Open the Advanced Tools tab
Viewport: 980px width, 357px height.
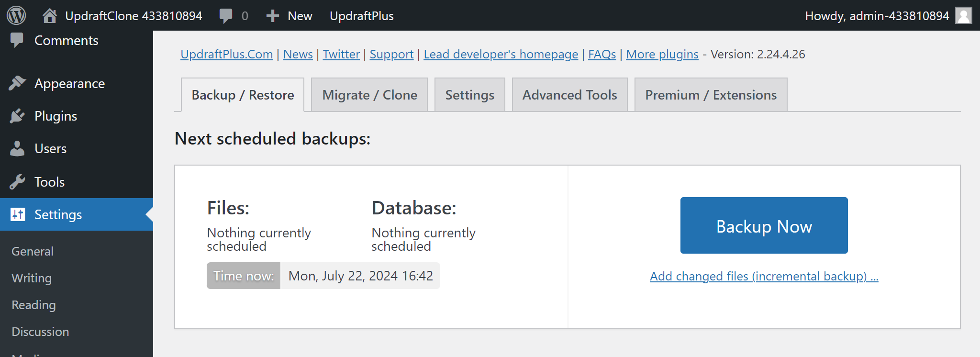(x=569, y=95)
